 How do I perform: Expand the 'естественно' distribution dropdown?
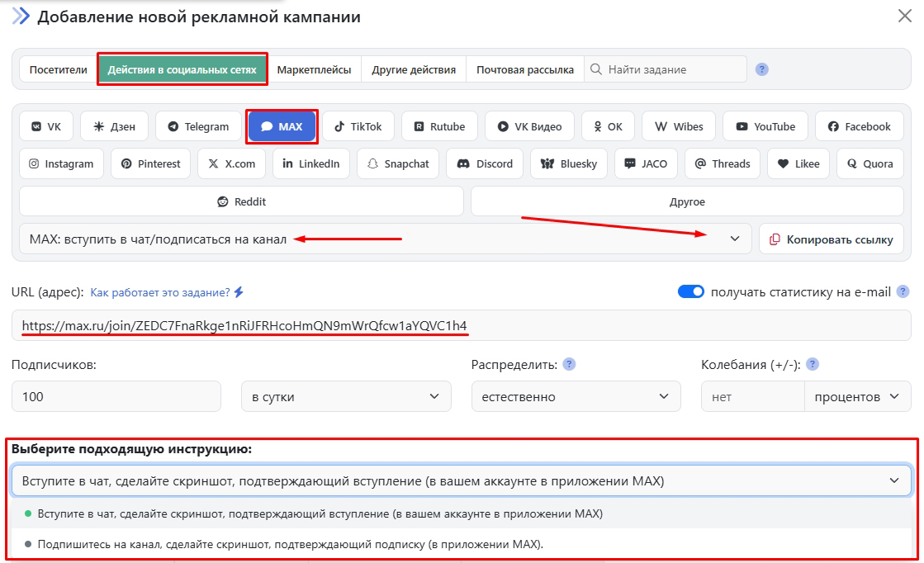point(576,396)
